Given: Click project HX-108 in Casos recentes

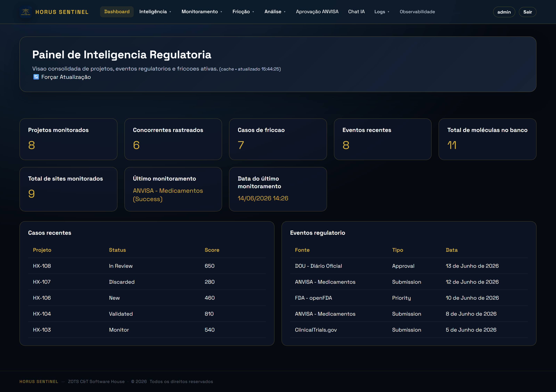Looking at the screenshot, I should point(42,266).
